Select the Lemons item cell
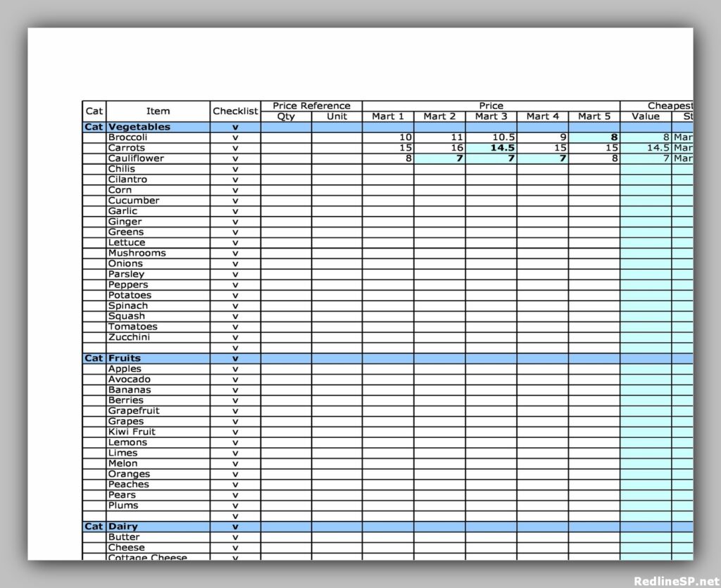 tap(158, 442)
